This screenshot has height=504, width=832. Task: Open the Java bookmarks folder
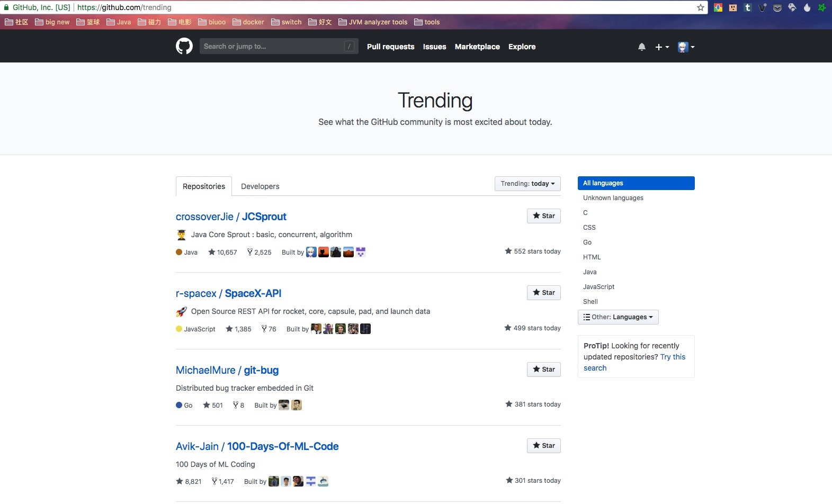[x=119, y=22]
